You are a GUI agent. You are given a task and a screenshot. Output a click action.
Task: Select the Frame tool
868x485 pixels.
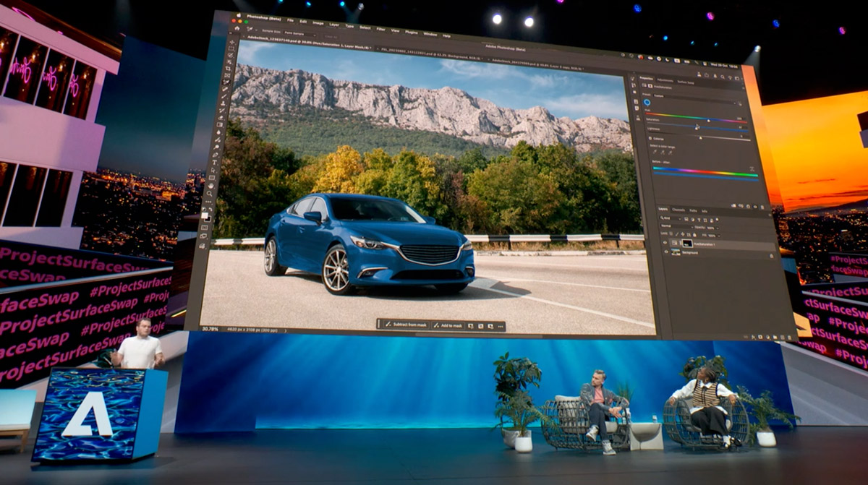coord(227,75)
